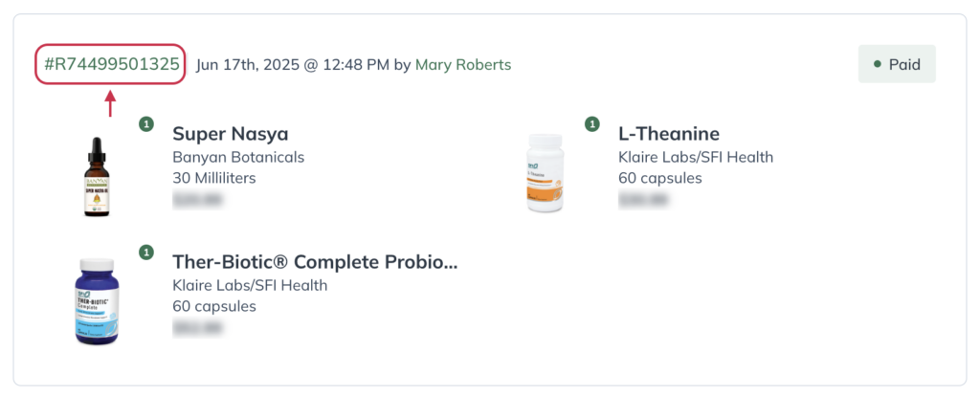
Task: Click the 30 Milliliters size label
Action: click(x=214, y=178)
